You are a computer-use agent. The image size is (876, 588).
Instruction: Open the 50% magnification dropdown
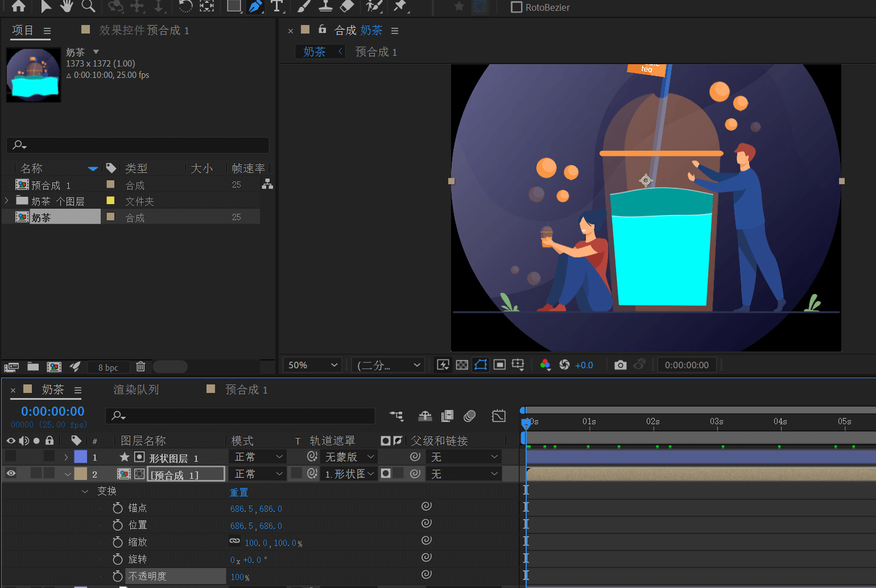click(312, 365)
